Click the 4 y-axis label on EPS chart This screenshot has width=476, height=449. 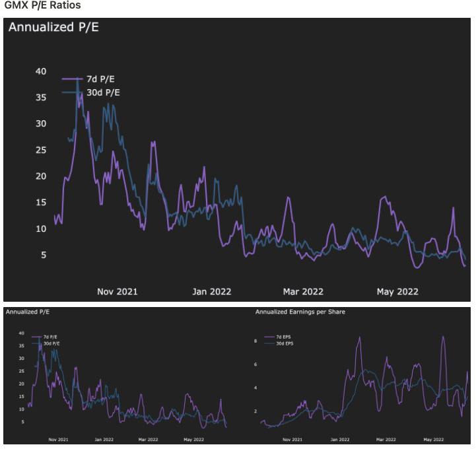[x=255, y=388]
